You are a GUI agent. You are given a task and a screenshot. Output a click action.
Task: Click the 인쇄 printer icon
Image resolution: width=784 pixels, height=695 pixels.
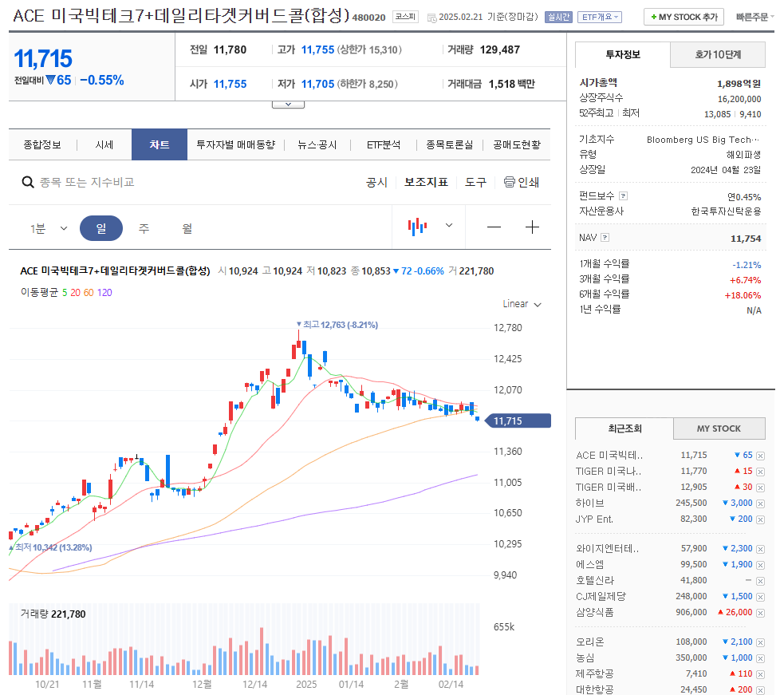tap(509, 182)
